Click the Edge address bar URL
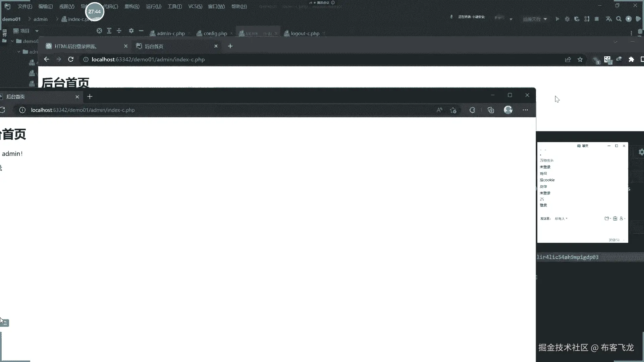The height and width of the screenshot is (362, 644). tap(83, 110)
